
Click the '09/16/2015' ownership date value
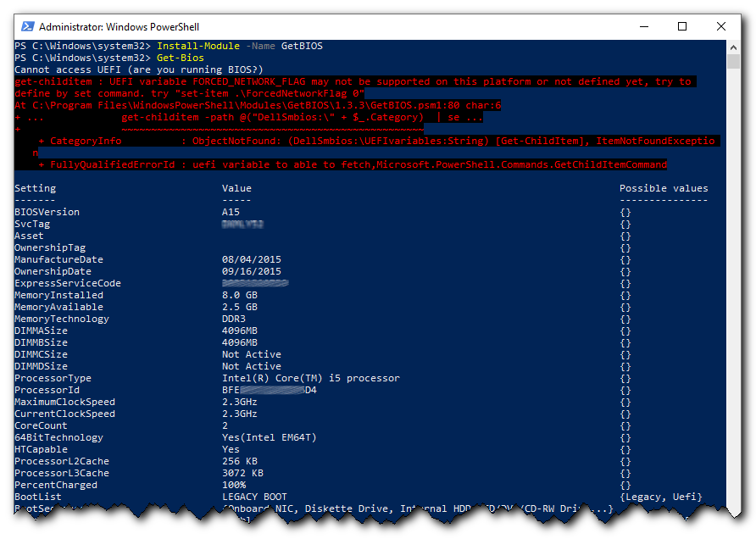click(x=251, y=271)
